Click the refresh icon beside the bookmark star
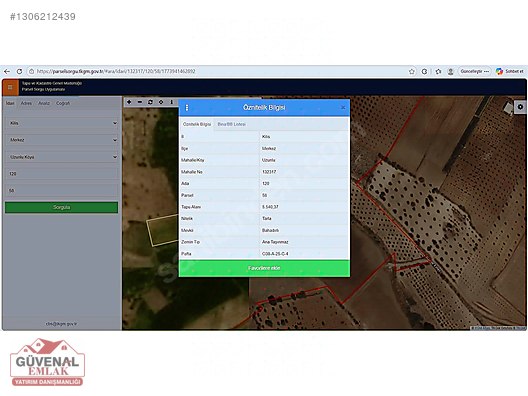Screen dimensions: 528x396 point(424,71)
